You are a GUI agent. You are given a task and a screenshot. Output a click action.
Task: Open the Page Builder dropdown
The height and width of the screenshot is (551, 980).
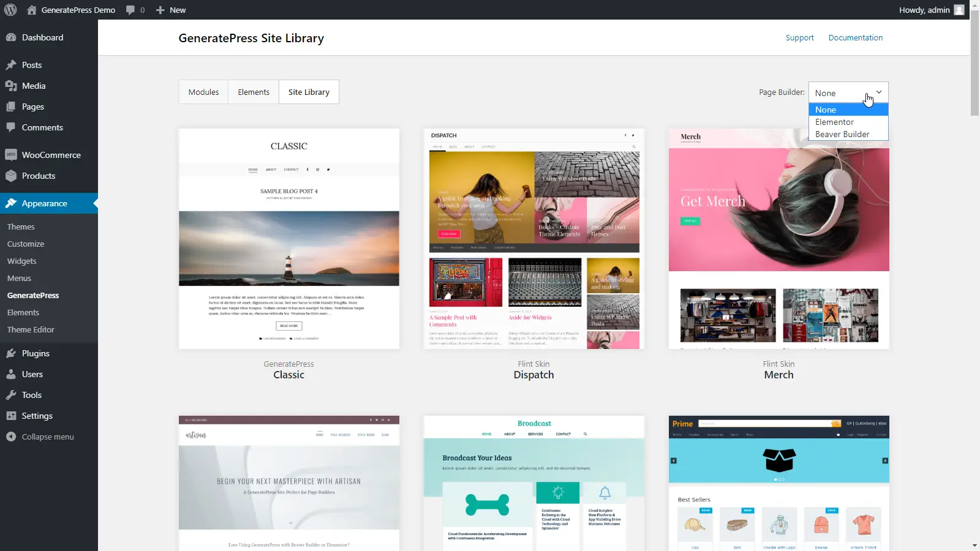click(x=848, y=92)
